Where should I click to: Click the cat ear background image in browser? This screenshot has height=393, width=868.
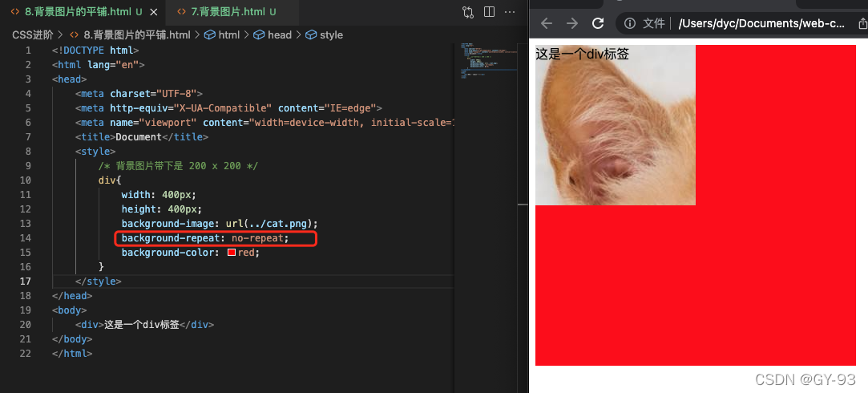click(x=615, y=125)
